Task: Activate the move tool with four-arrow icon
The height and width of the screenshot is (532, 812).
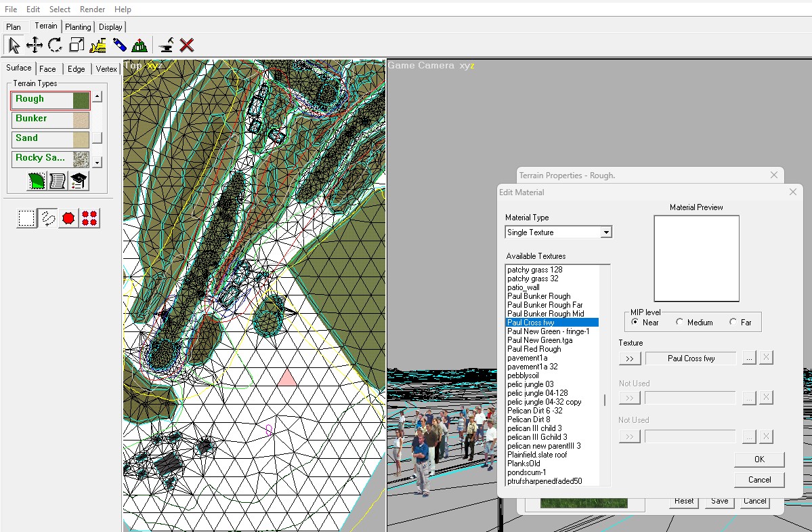Action: click(33, 45)
